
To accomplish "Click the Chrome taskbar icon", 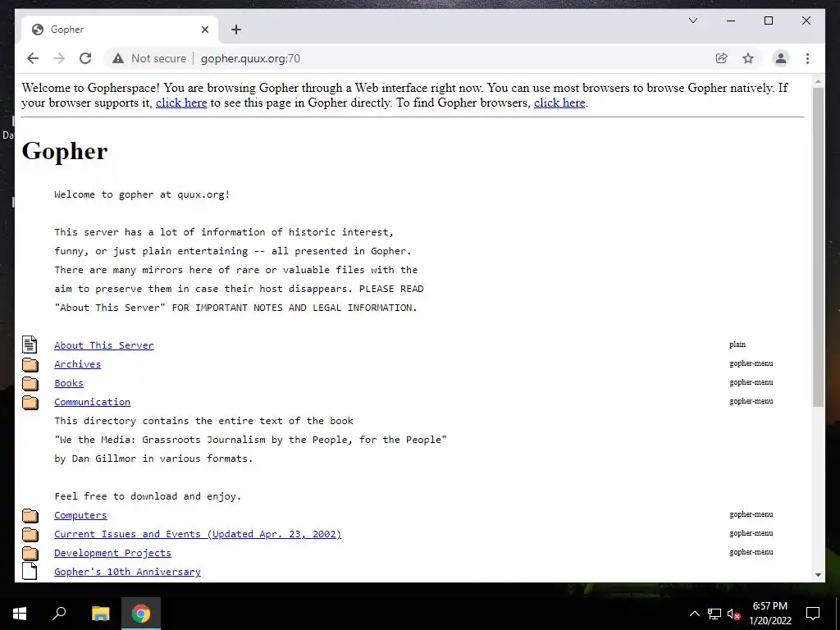I will (141, 614).
